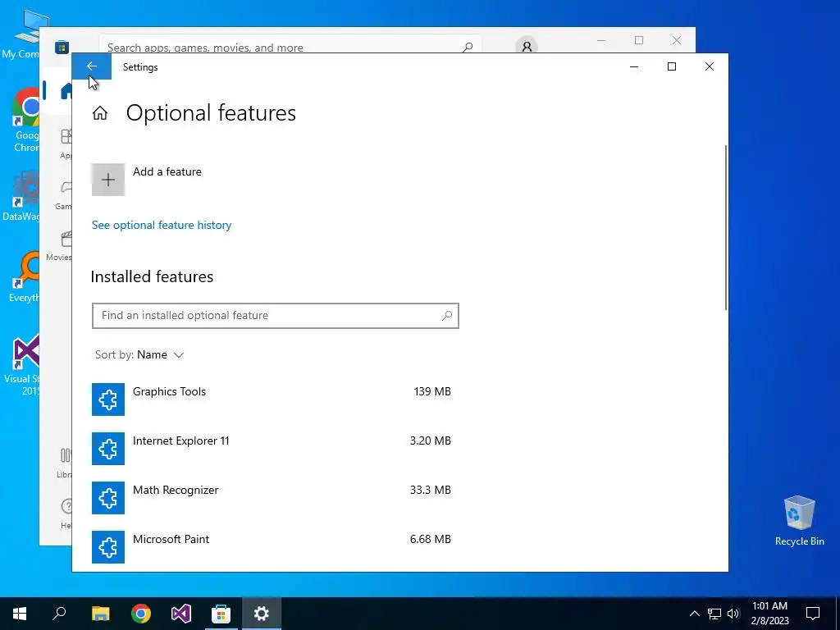The height and width of the screenshot is (630, 840).
Task: Open the Recycle Bin desktop icon
Action: point(799,521)
